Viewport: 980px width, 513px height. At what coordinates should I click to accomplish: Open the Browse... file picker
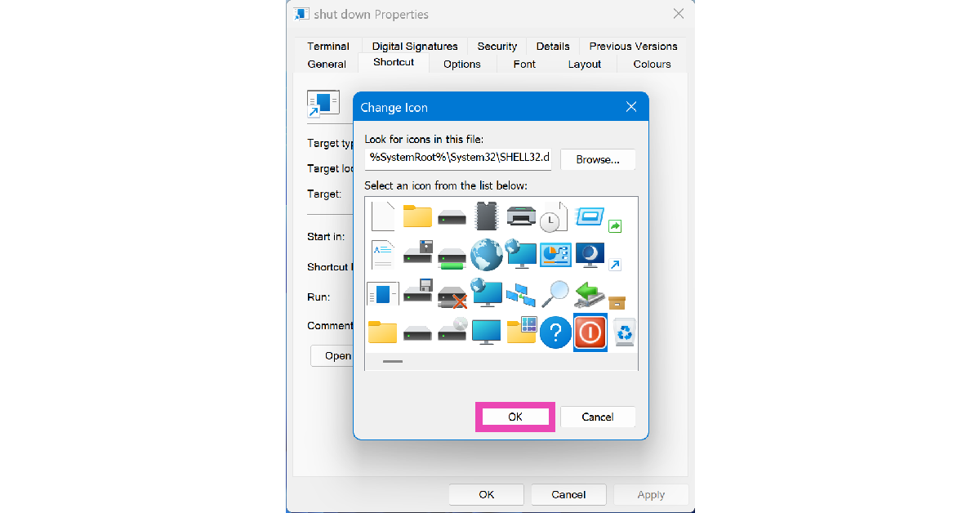(598, 159)
